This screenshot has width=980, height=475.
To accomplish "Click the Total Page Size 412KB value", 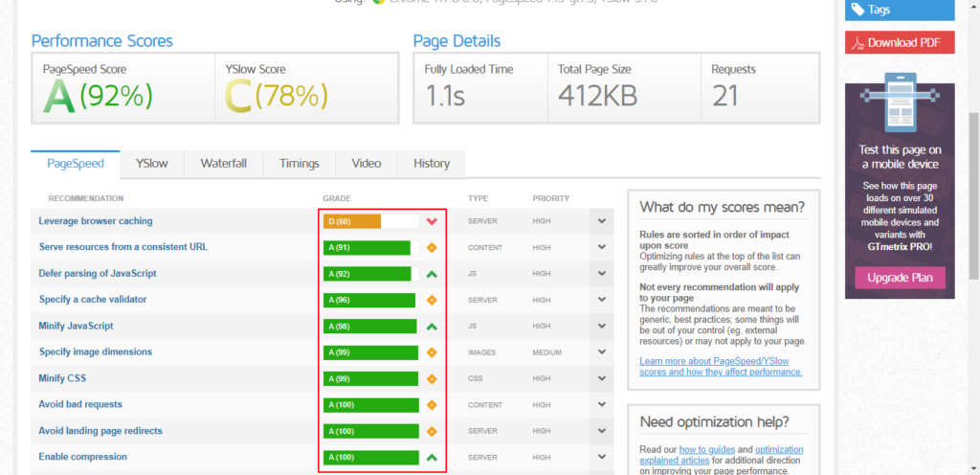I will coord(597,97).
